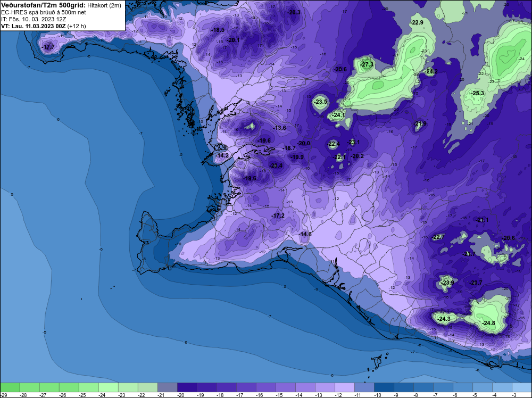Screen dimensions: 532x398
Task: Click the -20.2 temperature label
Action: point(358,156)
